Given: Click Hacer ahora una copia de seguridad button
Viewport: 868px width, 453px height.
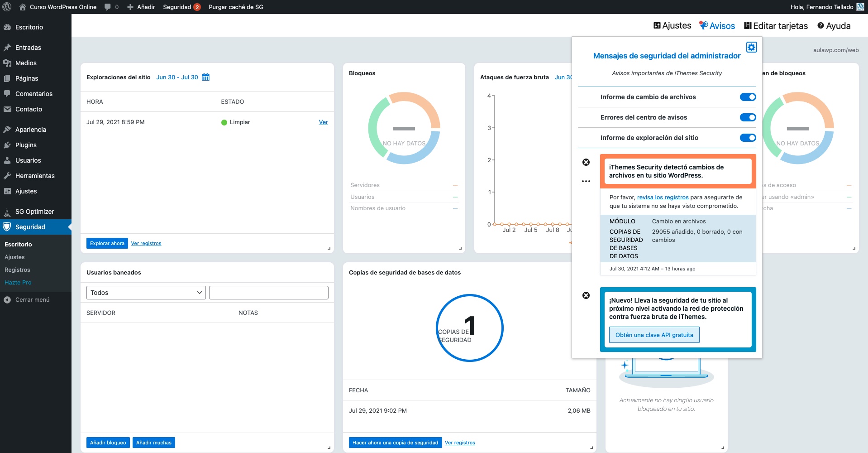Looking at the screenshot, I should [x=396, y=443].
